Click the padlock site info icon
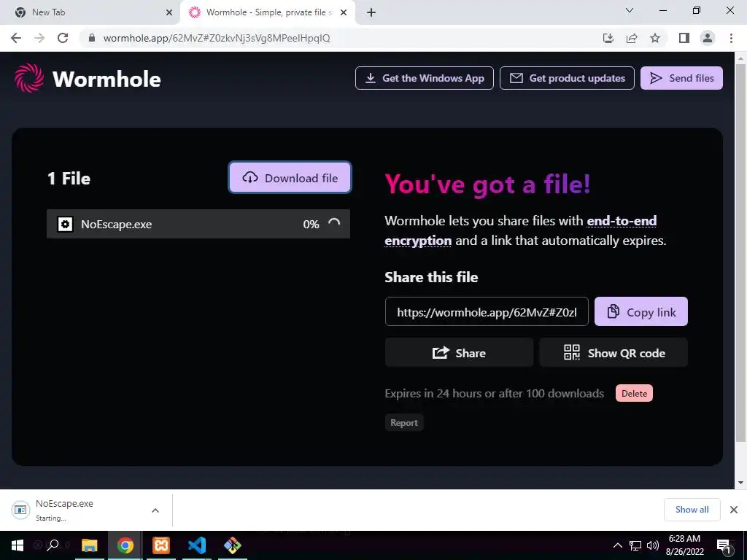This screenshot has width=747, height=560. point(92,38)
